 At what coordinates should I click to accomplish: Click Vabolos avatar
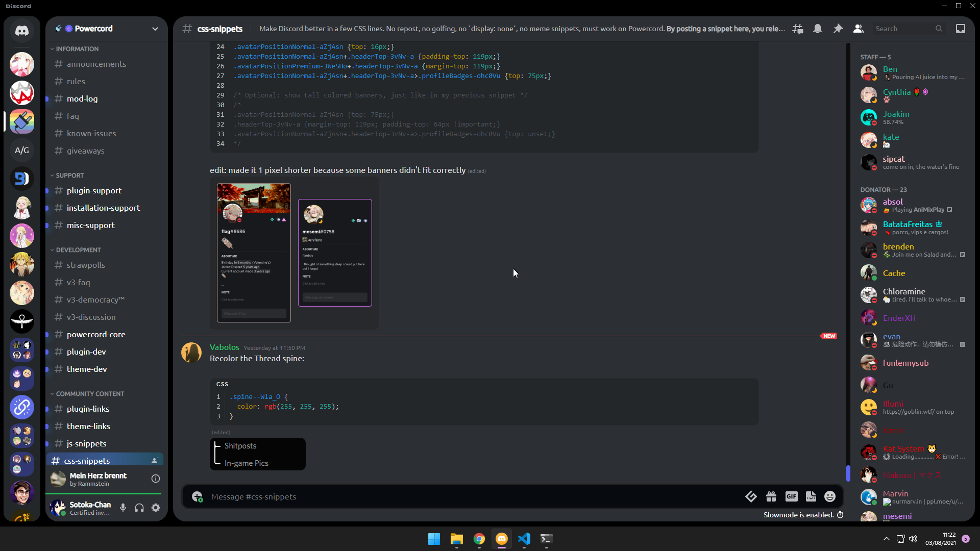(191, 353)
